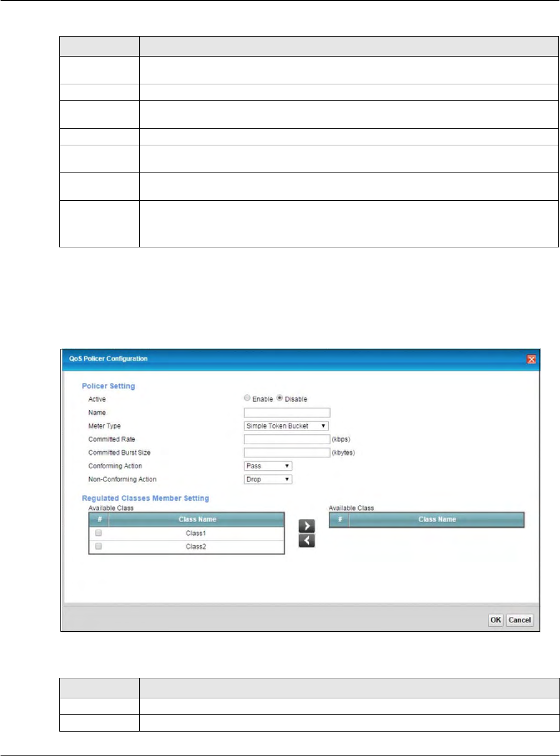
Task: Select the Disable radio button for Active
Action: tap(280, 398)
